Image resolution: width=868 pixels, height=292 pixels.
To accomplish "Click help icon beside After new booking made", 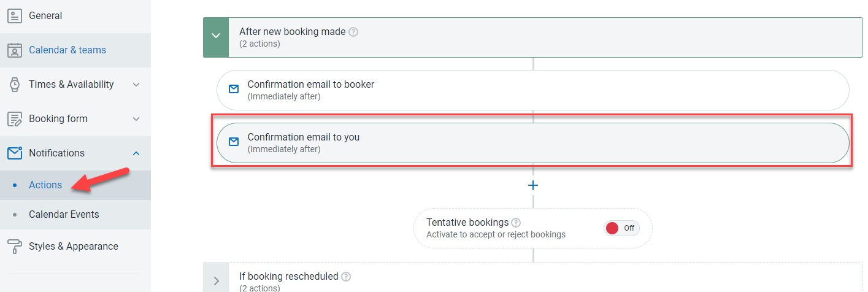I will coord(353,32).
